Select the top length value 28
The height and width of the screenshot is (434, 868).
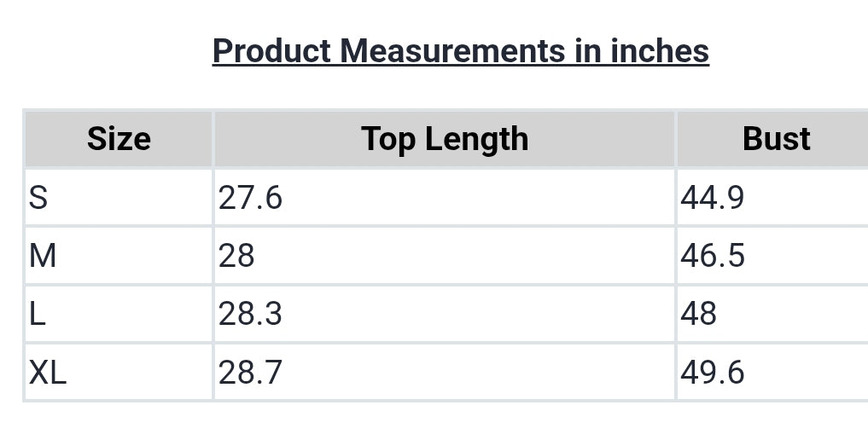pos(236,256)
